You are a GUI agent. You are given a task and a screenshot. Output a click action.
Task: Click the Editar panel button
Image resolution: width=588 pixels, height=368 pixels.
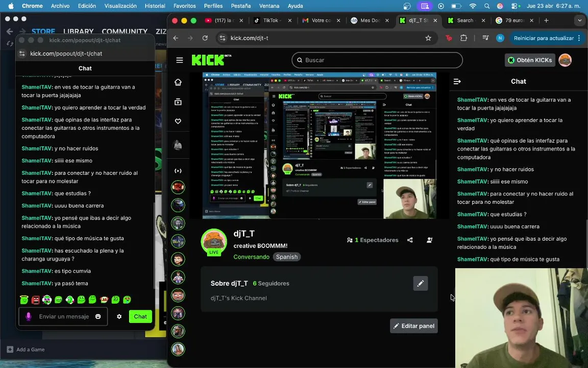click(x=413, y=326)
